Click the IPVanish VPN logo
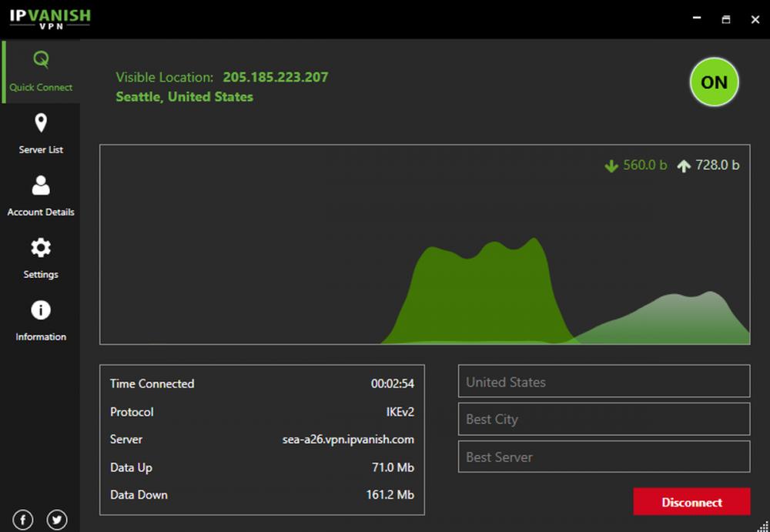The width and height of the screenshot is (770, 532). click(x=50, y=18)
